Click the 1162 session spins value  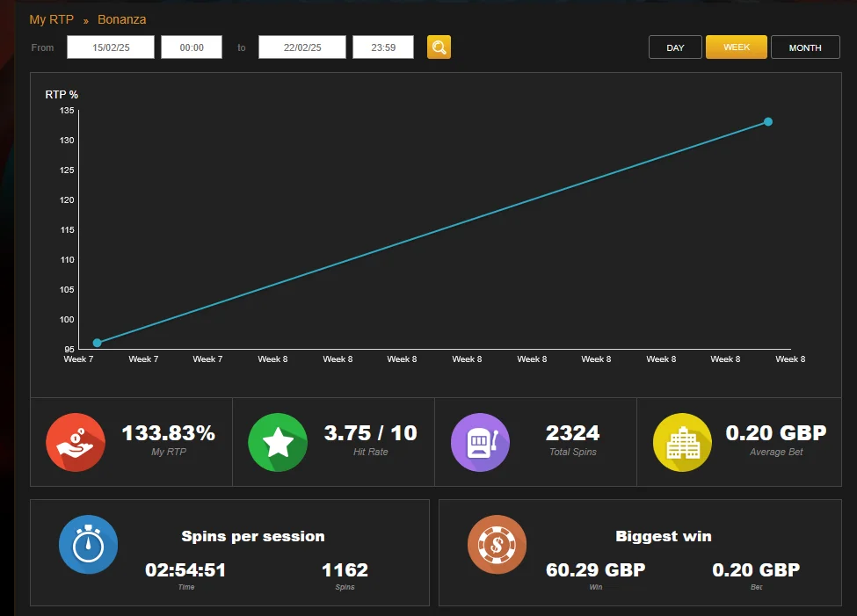pyautogui.click(x=345, y=570)
